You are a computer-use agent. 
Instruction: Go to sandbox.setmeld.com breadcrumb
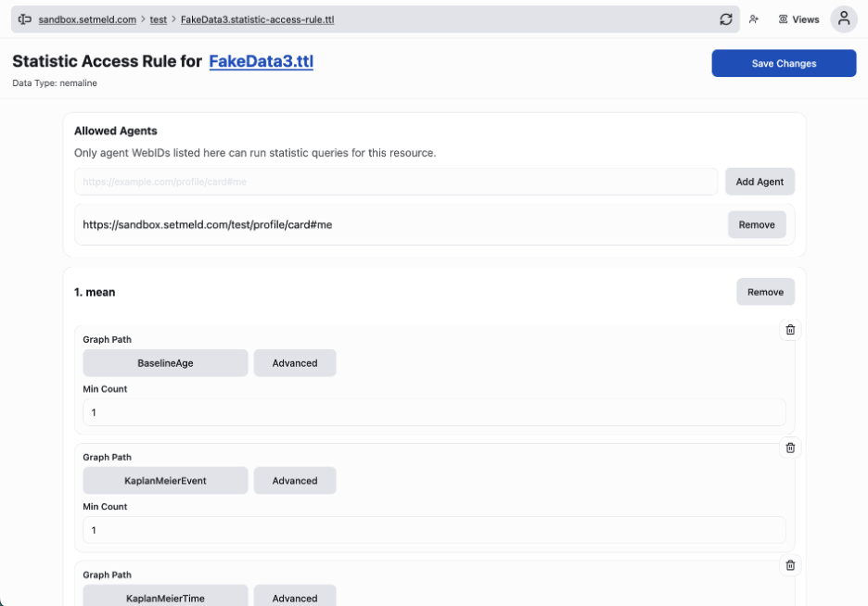pos(87,19)
